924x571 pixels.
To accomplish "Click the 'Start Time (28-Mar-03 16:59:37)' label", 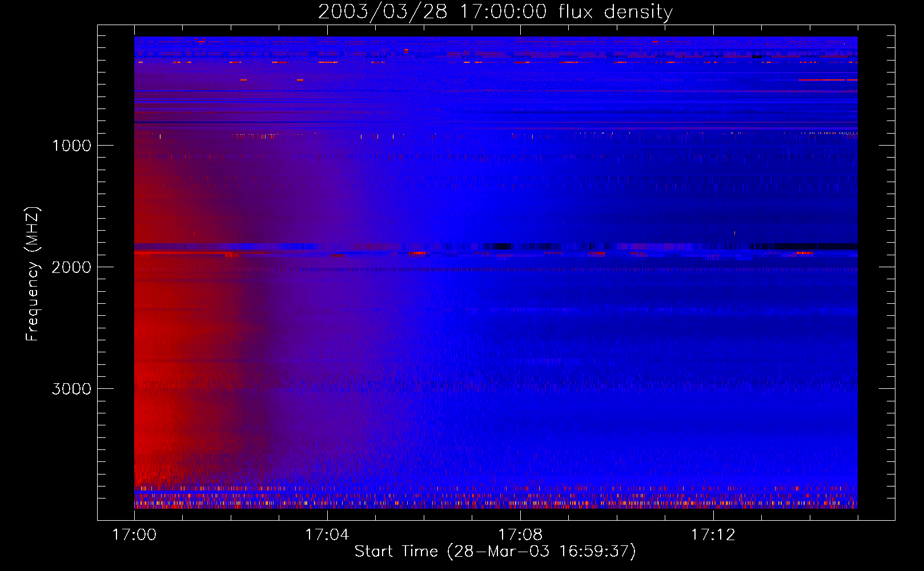I will tap(495, 552).
